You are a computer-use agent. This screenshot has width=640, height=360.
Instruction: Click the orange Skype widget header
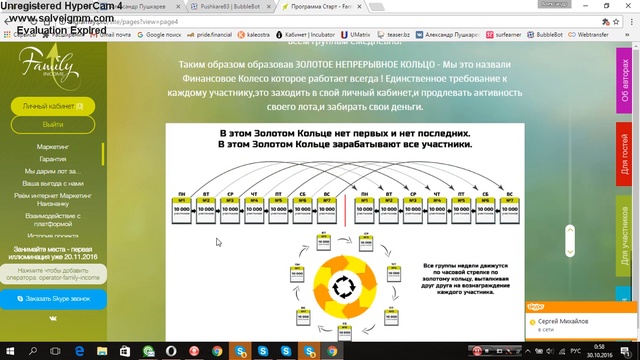pos(581,307)
